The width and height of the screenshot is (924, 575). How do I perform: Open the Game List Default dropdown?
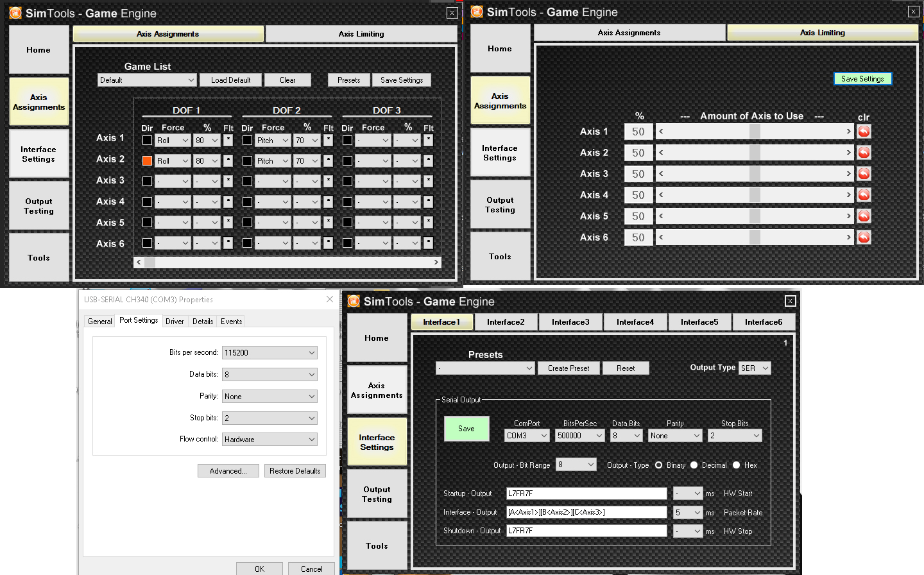(x=147, y=80)
